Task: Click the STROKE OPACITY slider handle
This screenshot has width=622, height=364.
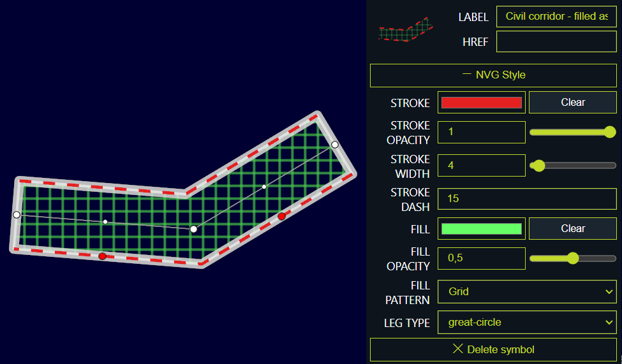Action: click(x=610, y=132)
